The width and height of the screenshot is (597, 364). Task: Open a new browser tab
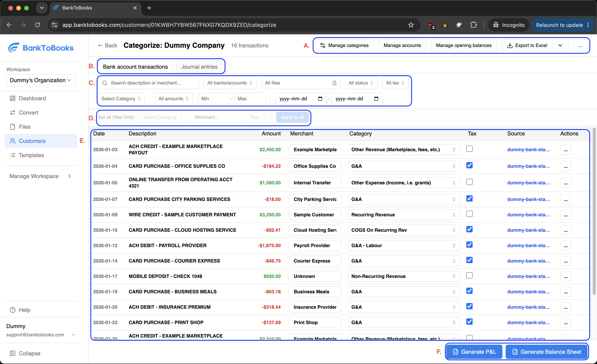click(x=149, y=8)
